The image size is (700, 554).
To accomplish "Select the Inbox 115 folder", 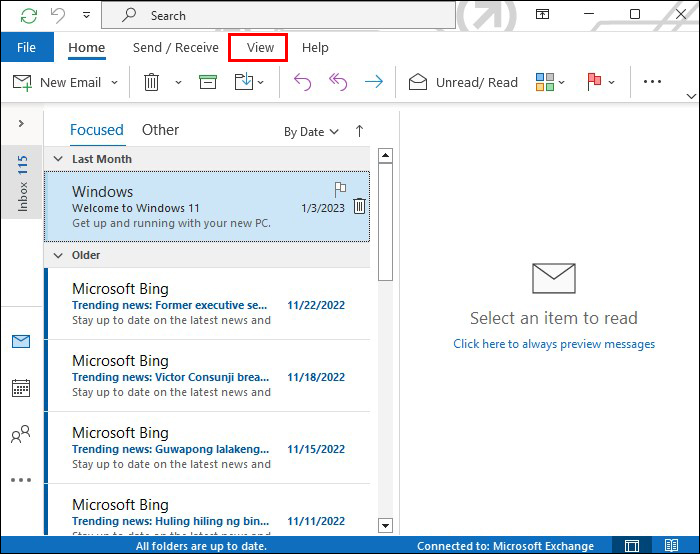I will 22,183.
